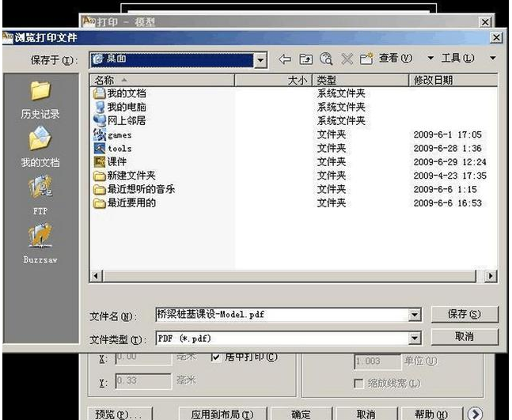Toggle the 缩放线宽 checkbox
Screen dimensions: 512x420
pos(358,384)
